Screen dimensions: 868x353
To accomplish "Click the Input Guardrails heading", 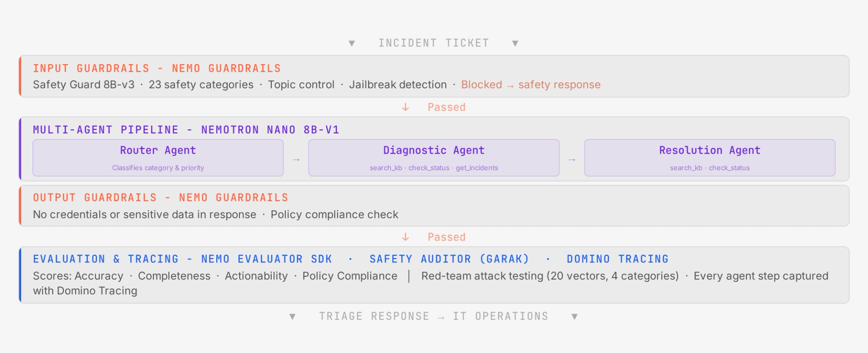I will tap(157, 68).
